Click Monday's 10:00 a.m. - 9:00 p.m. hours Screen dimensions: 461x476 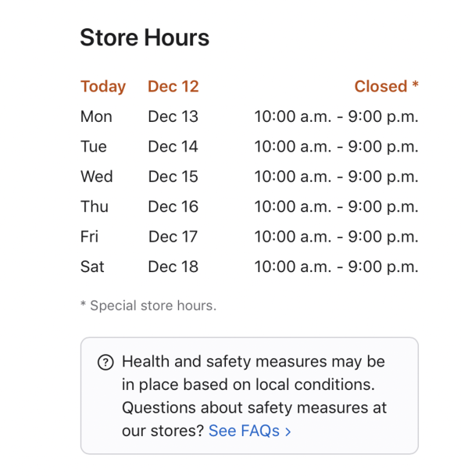pyautogui.click(x=336, y=116)
